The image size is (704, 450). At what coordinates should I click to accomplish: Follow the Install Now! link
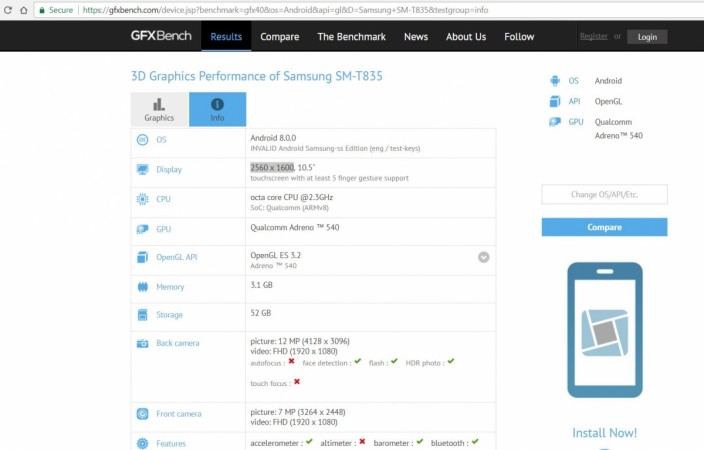point(604,433)
